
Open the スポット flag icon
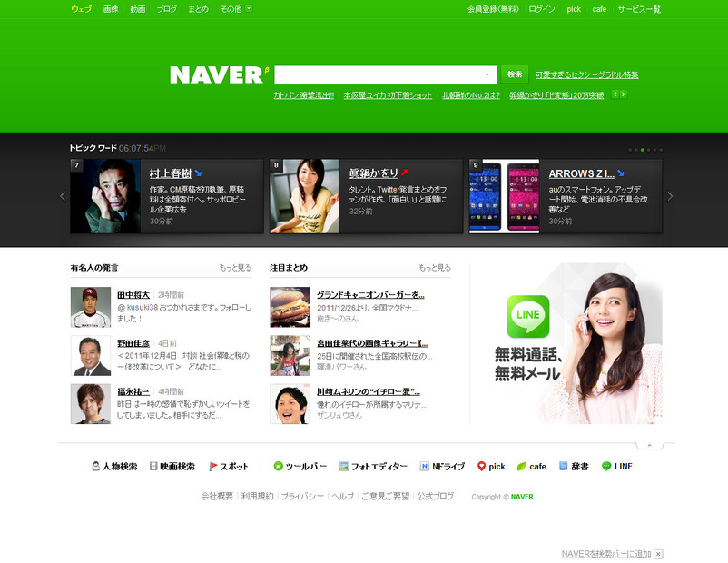pos(212,466)
